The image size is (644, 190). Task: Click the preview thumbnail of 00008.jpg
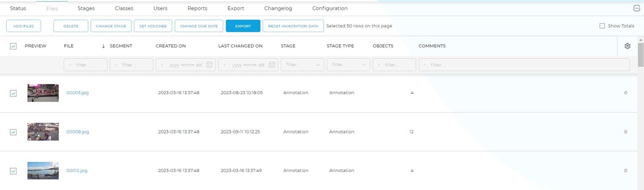tap(43, 132)
